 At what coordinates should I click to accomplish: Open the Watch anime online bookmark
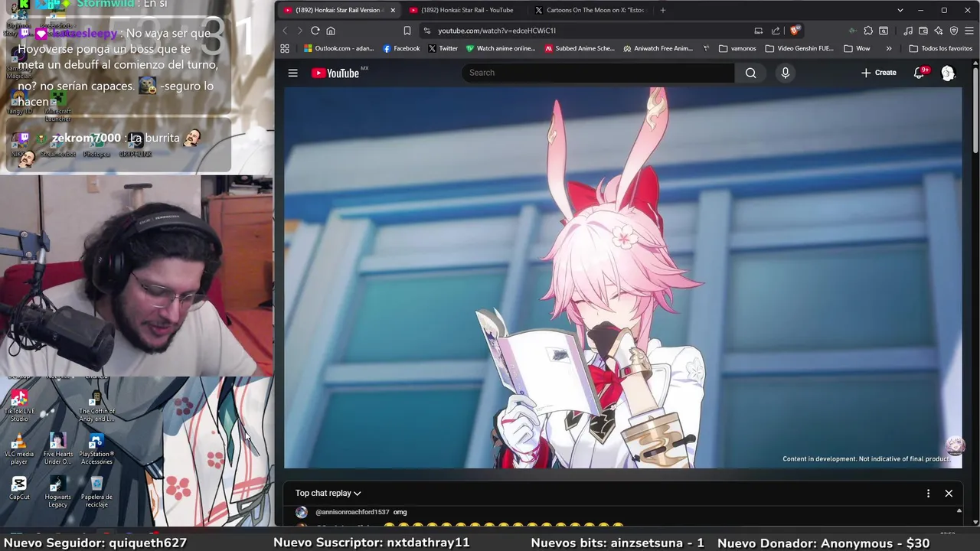pos(501,48)
